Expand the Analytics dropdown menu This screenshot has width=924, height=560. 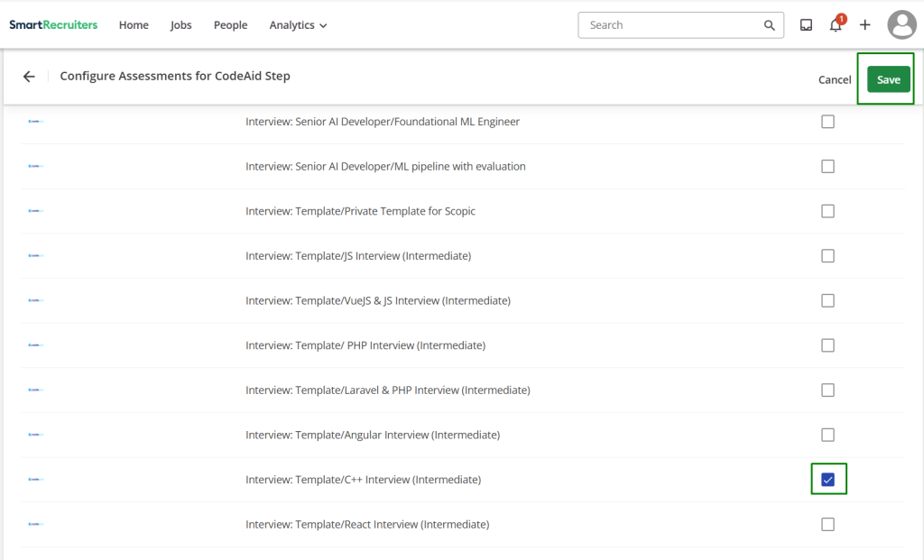[x=298, y=25]
